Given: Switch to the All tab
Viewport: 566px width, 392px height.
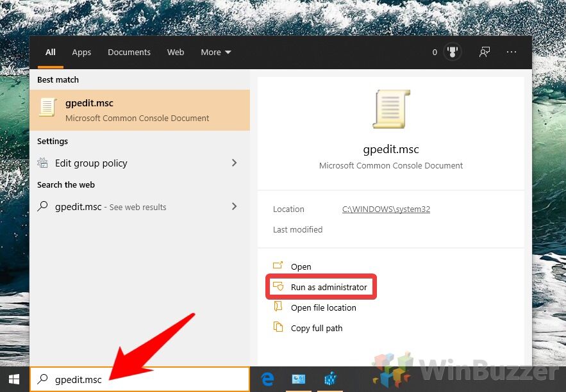Looking at the screenshot, I should click(51, 53).
